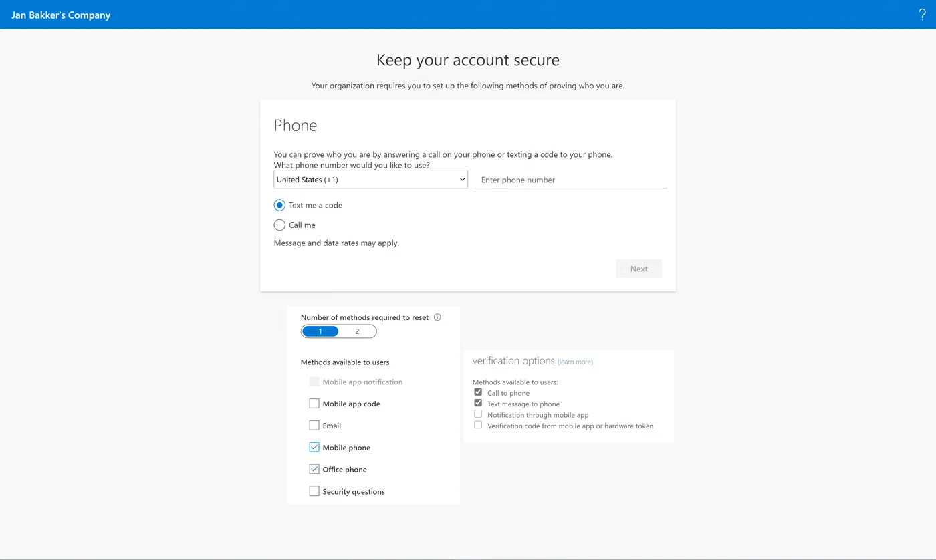This screenshot has width=936, height=560.
Task: Check Notification through mobile app option
Action: click(x=478, y=414)
